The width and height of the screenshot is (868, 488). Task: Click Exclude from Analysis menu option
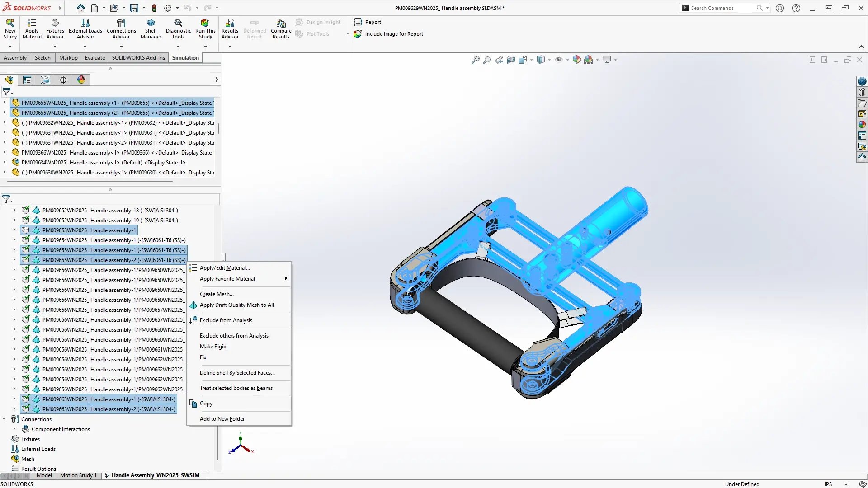226,320
